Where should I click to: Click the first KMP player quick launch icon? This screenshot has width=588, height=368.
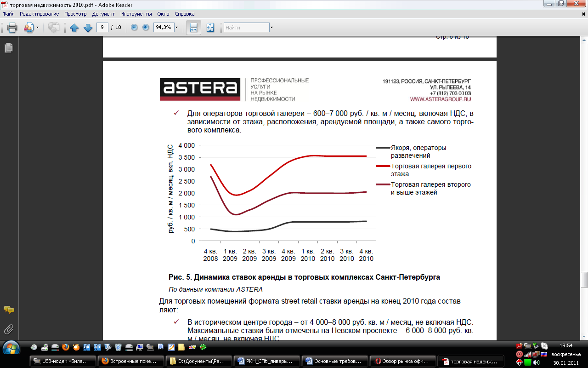click(x=87, y=346)
